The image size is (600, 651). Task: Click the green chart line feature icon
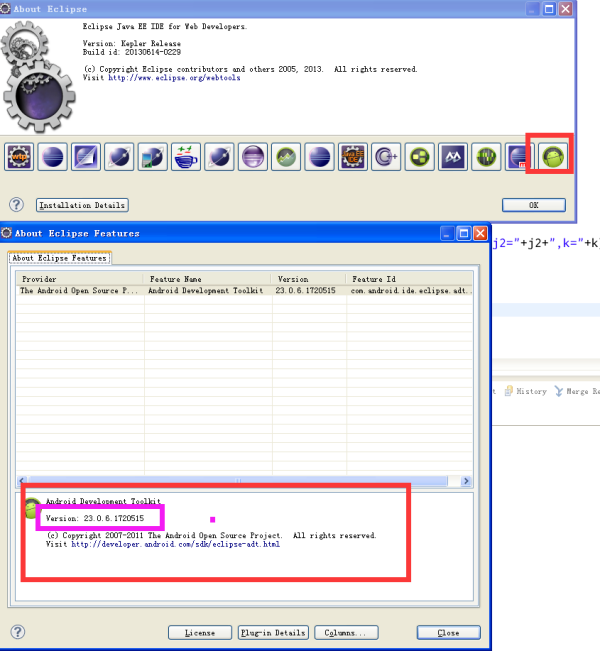(x=286, y=157)
